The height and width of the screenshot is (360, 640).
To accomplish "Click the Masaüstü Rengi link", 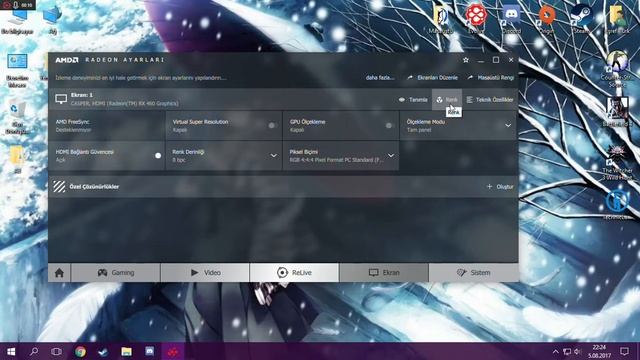I will pos(491,78).
